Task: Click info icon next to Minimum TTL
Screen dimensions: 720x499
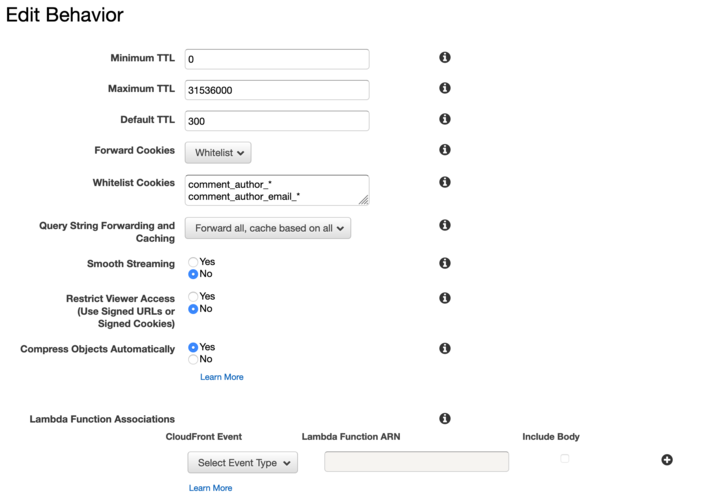Action: [445, 58]
